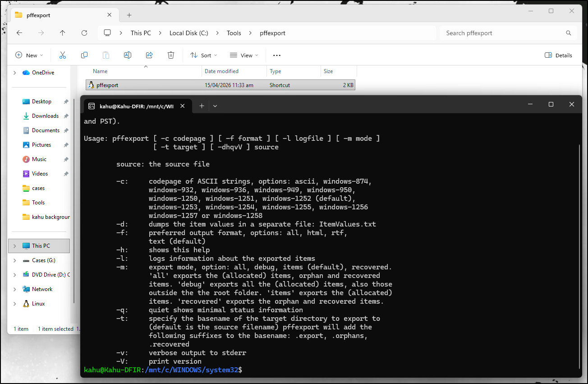Click chevron after This PC in breadcrumb
This screenshot has width=588, height=384.
click(160, 33)
